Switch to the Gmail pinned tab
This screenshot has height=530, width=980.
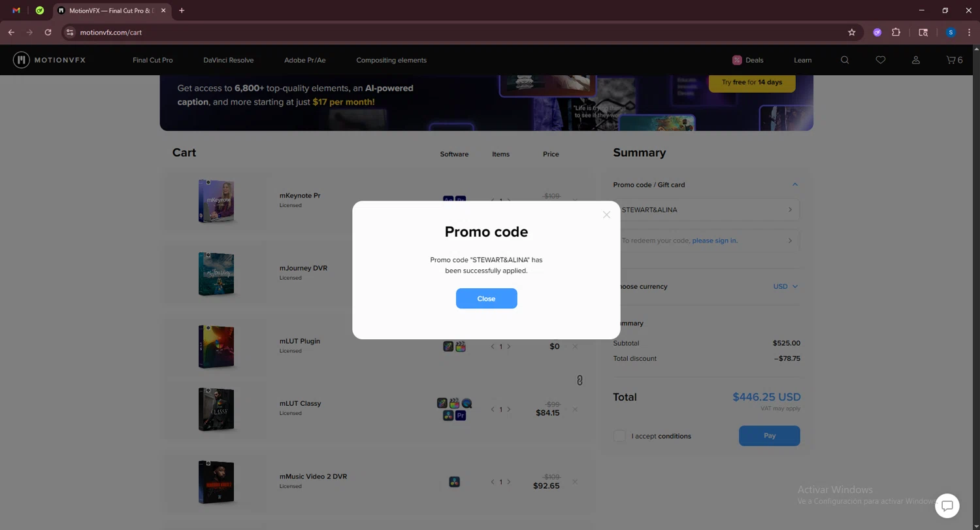[x=16, y=10]
